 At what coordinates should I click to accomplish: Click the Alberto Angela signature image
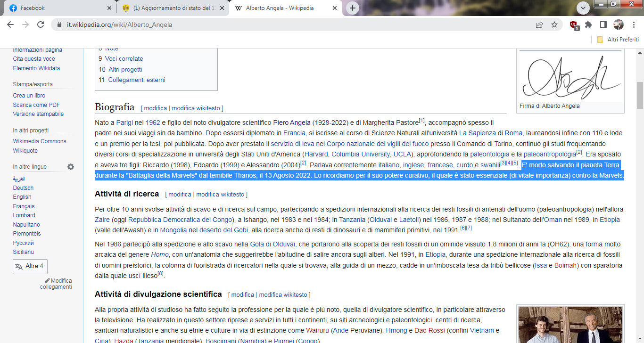coord(570,76)
